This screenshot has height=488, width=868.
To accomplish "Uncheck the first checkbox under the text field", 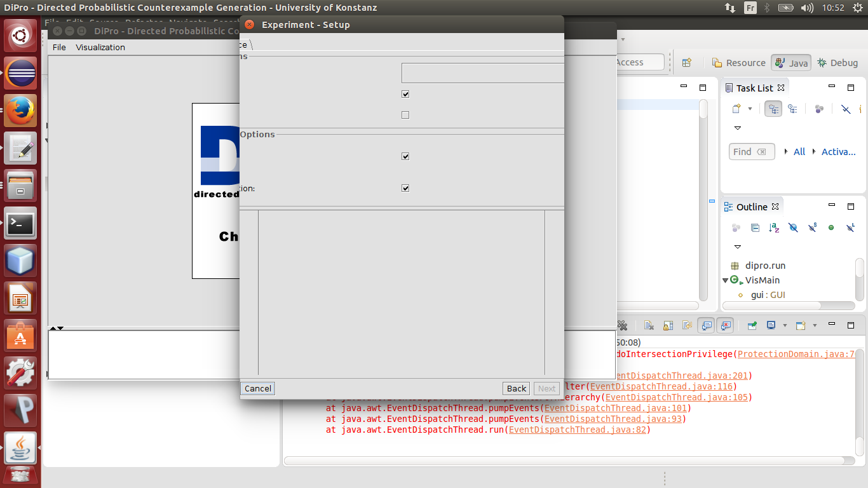I will pos(405,94).
